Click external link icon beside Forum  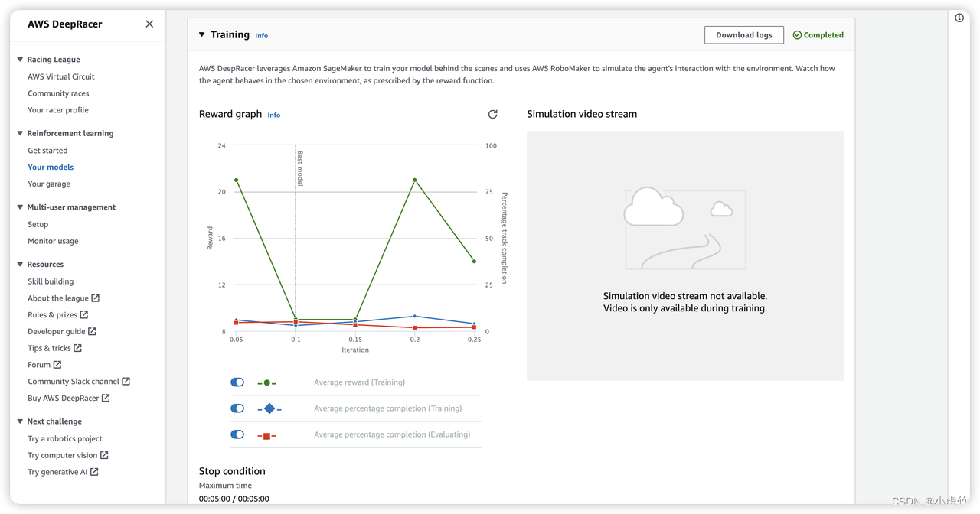(57, 365)
